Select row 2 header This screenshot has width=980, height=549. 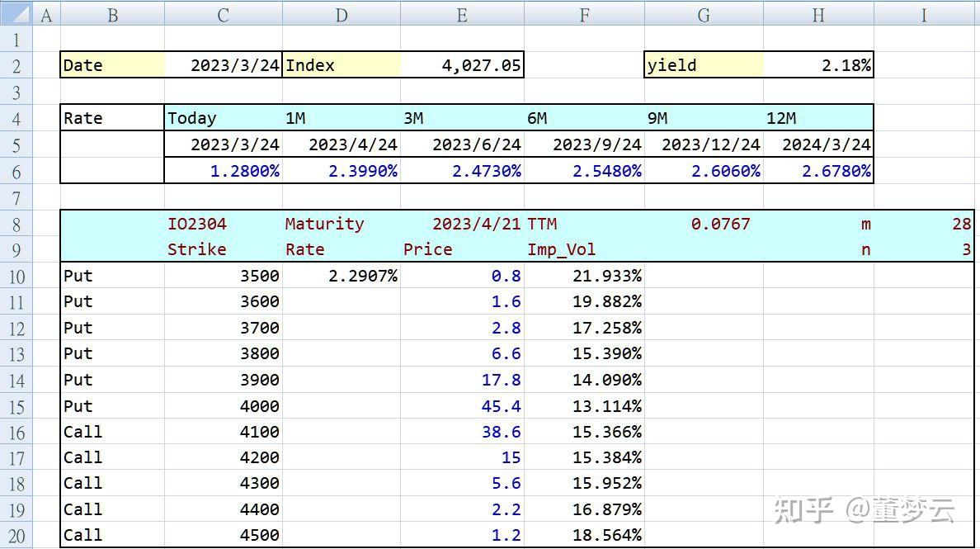[16, 65]
